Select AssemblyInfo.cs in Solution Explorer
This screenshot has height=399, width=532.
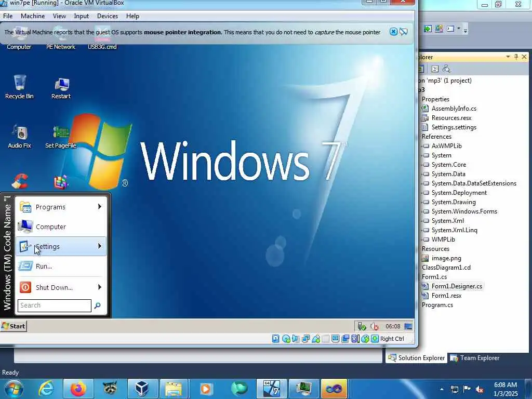point(454,109)
